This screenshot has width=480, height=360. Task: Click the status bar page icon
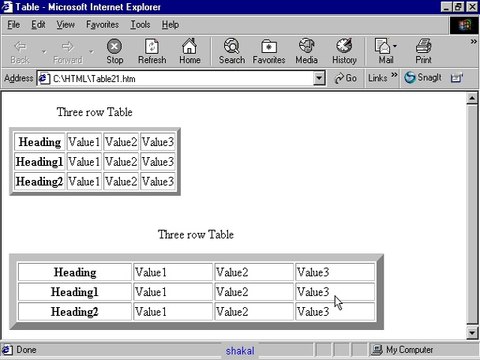tap(7, 350)
